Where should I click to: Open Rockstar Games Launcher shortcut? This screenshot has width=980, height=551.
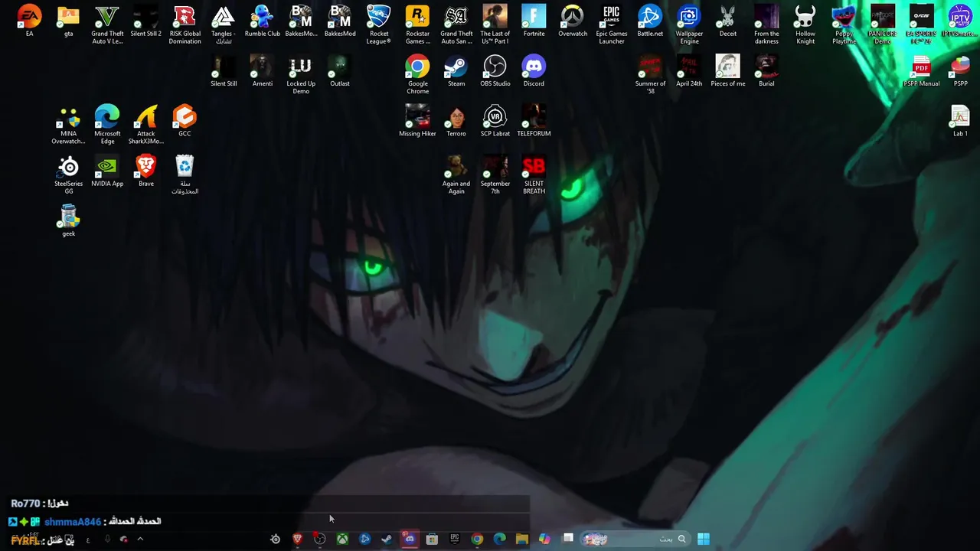tap(417, 24)
